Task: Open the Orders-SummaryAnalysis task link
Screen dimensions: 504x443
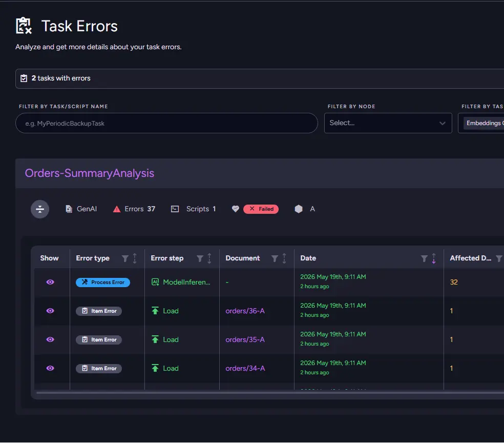Action: [89, 173]
